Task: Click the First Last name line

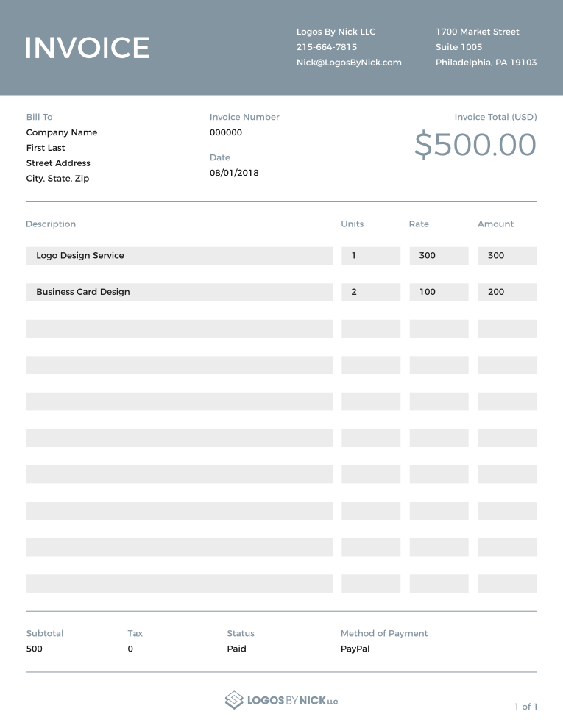Action: pyautogui.click(x=46, y=148)
